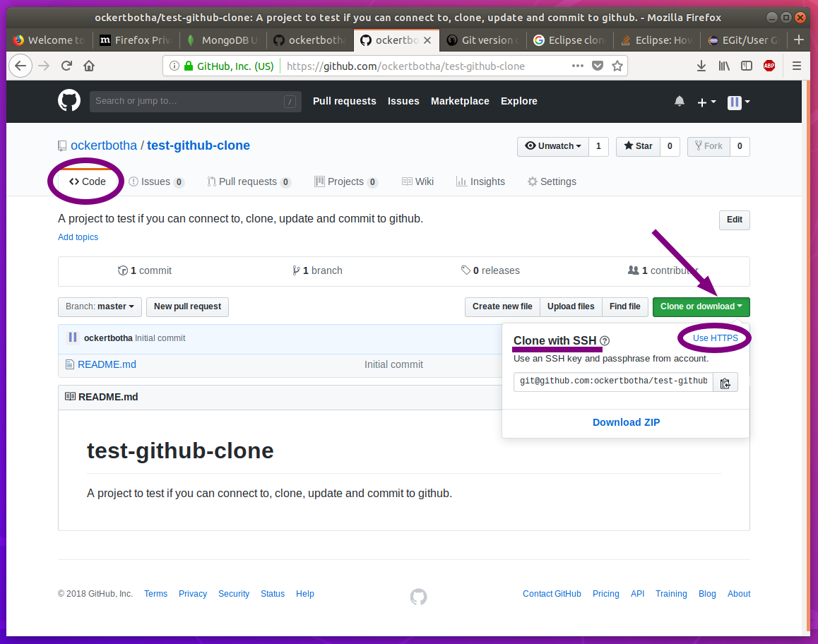Click the footer GitHub octocat mark

pyautogui.click(x=418, y=597)
